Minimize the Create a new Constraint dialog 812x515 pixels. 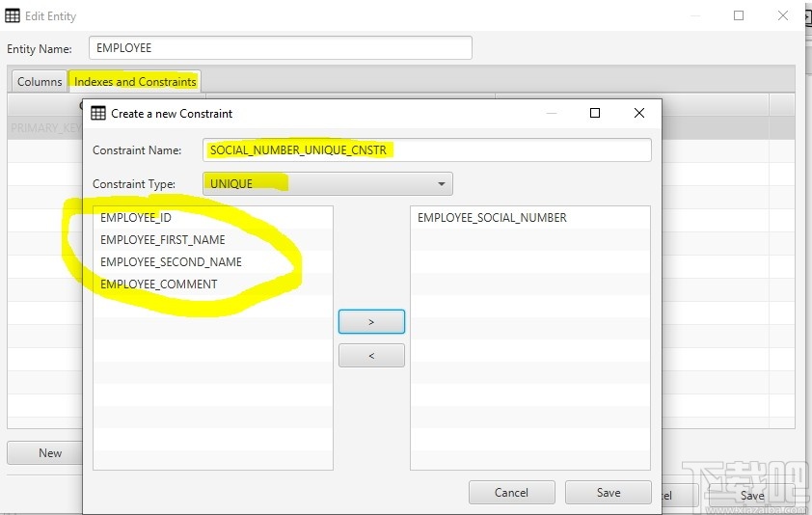(552, 113)
